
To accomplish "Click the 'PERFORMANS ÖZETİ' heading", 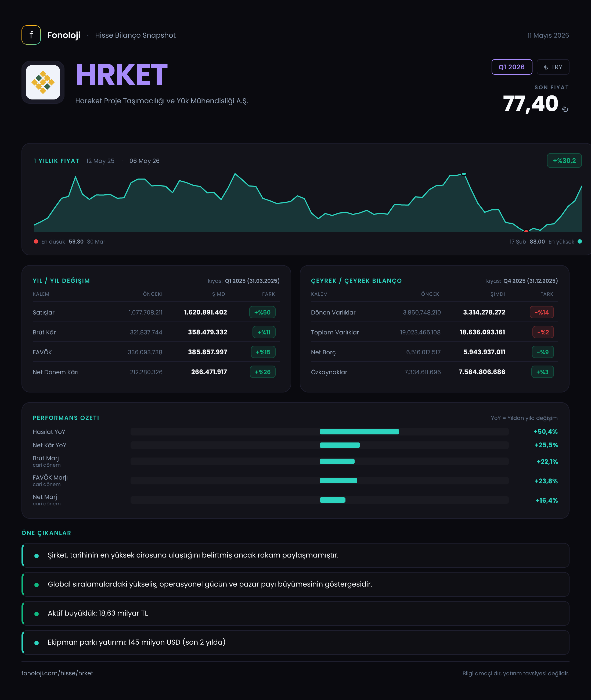I will click(x=66, y=418).
